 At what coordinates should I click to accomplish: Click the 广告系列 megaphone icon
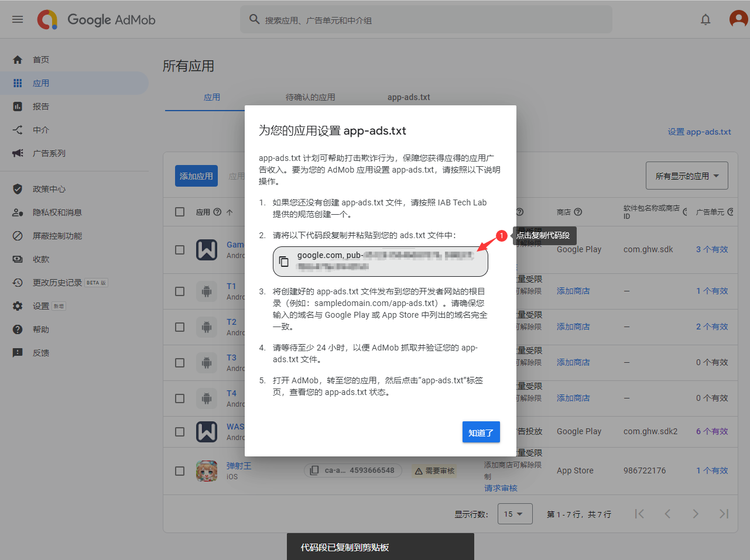click(18, 153)
